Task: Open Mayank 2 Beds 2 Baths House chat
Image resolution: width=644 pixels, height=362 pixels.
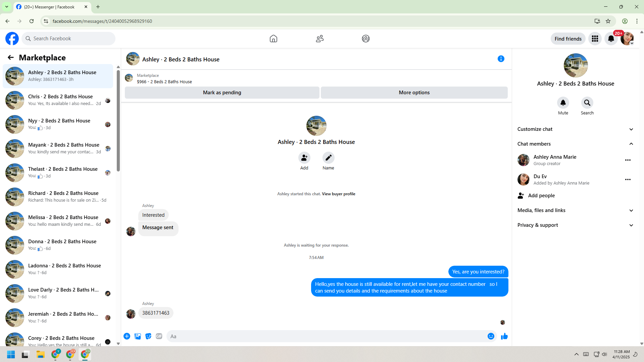Action: click(58, 149)
